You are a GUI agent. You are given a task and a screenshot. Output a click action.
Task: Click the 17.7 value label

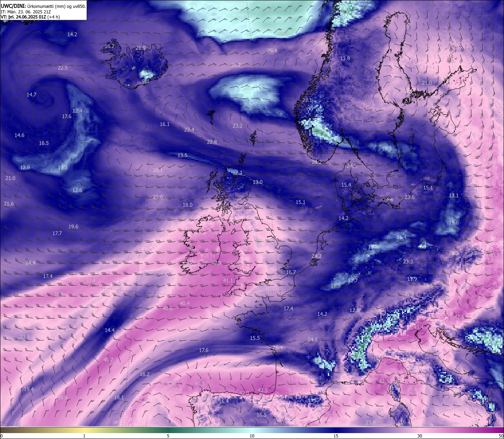point(57,233)
